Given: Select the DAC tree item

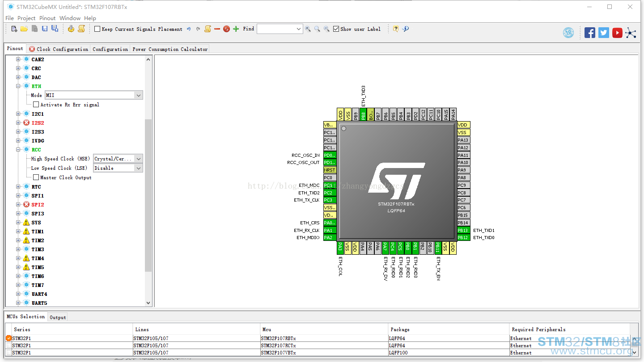Looking at the screenshot, I should click(x=36, y=77).
